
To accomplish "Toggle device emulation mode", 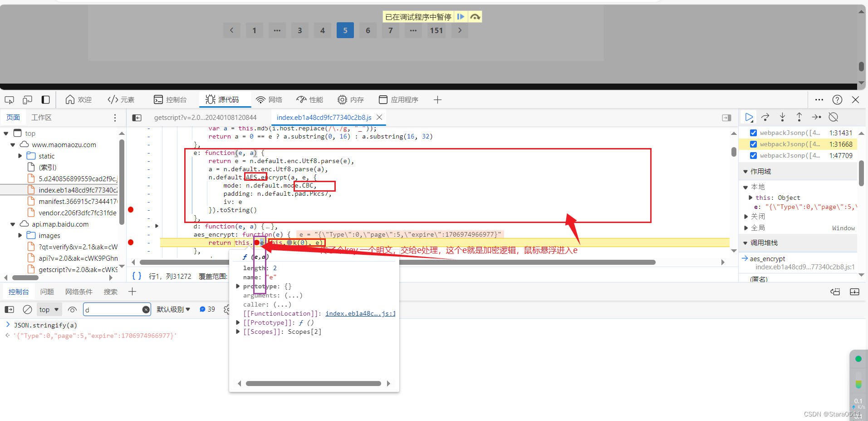I will (x=27, y=99).
